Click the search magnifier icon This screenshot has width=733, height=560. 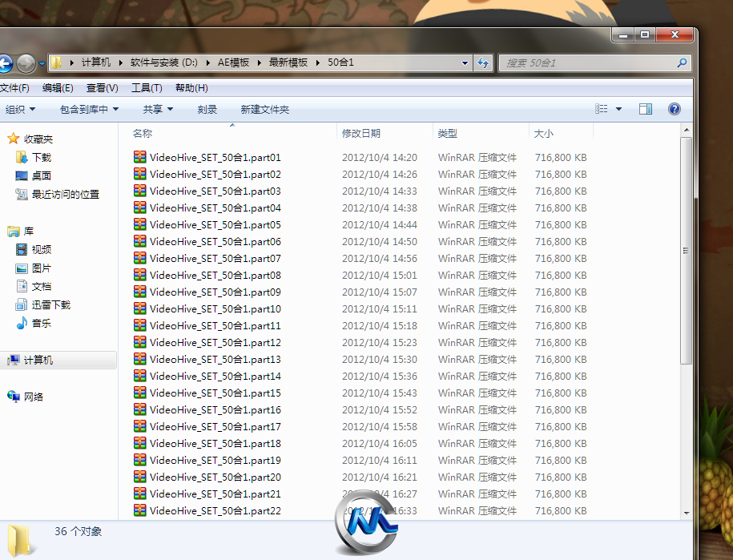pyautogui.click(x=682, y=62)
